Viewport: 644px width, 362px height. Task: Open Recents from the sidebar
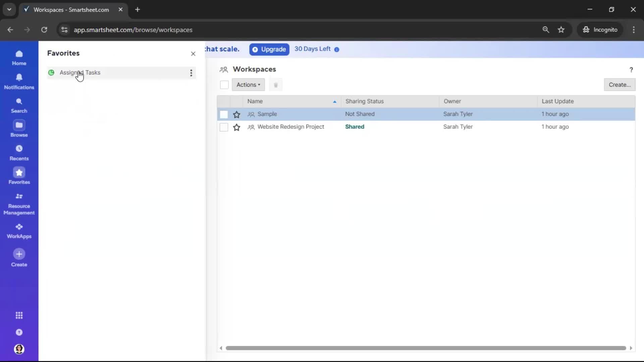19,153
